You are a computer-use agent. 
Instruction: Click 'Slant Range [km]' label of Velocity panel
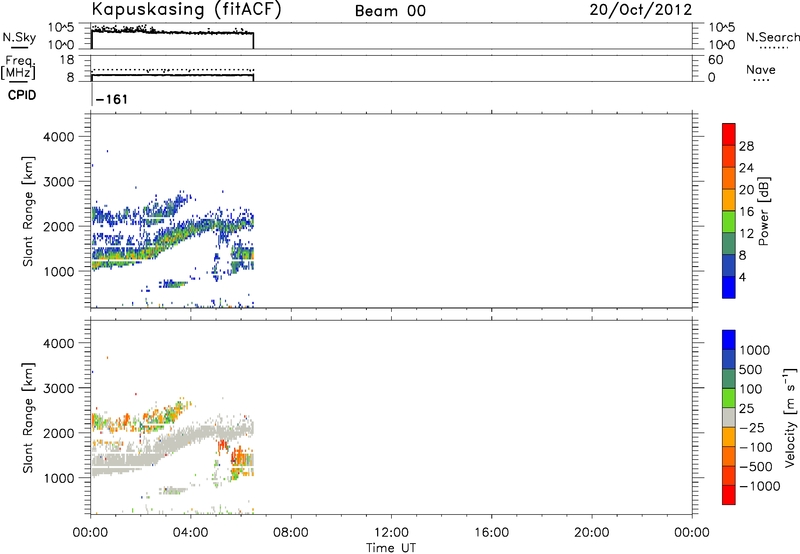point(28,418)
